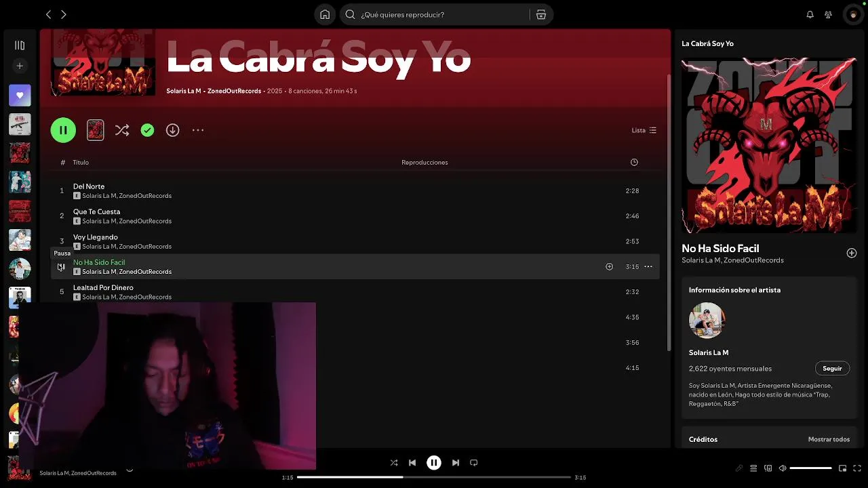Image resolution: width=868 pixels, height=488 pixels.
Task: Toggle repeat in the bottom player bar
Action: [x=474, y=463]
